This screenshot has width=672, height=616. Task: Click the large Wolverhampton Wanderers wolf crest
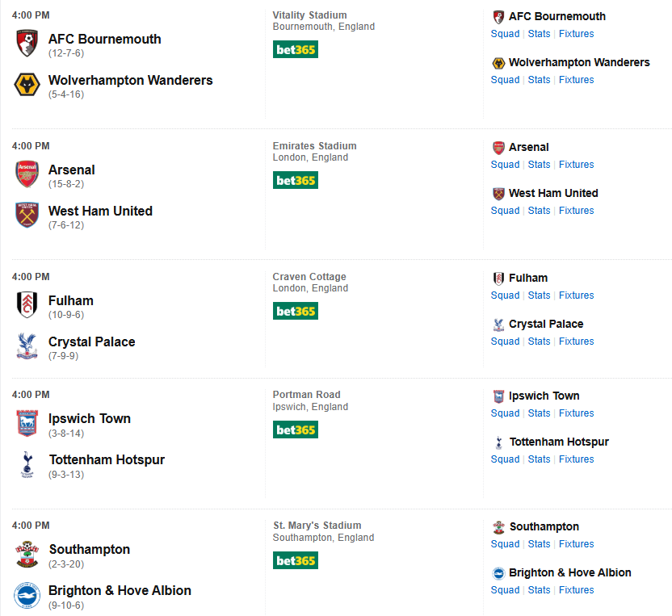tap(27, 85)
